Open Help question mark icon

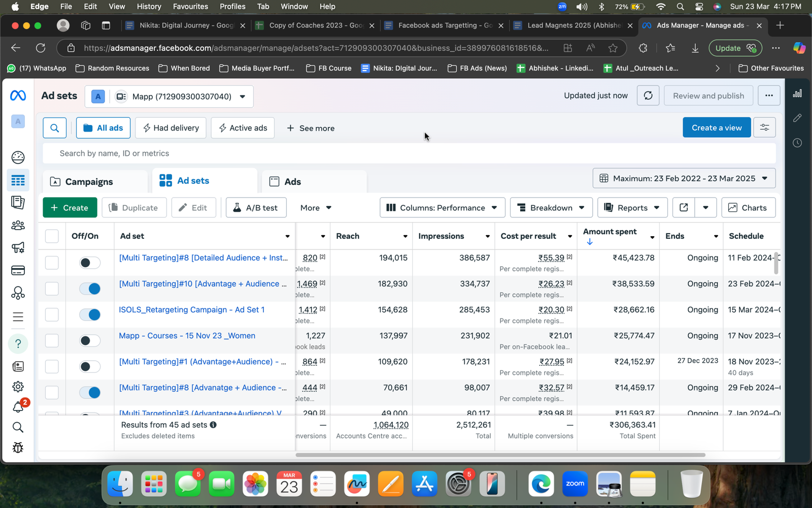pos(18,344)
